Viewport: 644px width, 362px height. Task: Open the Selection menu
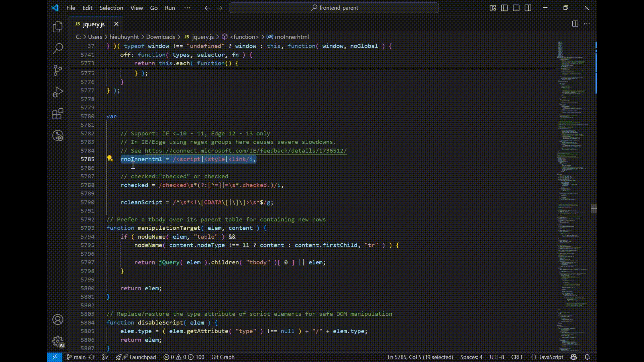click(x=111, y=8)
